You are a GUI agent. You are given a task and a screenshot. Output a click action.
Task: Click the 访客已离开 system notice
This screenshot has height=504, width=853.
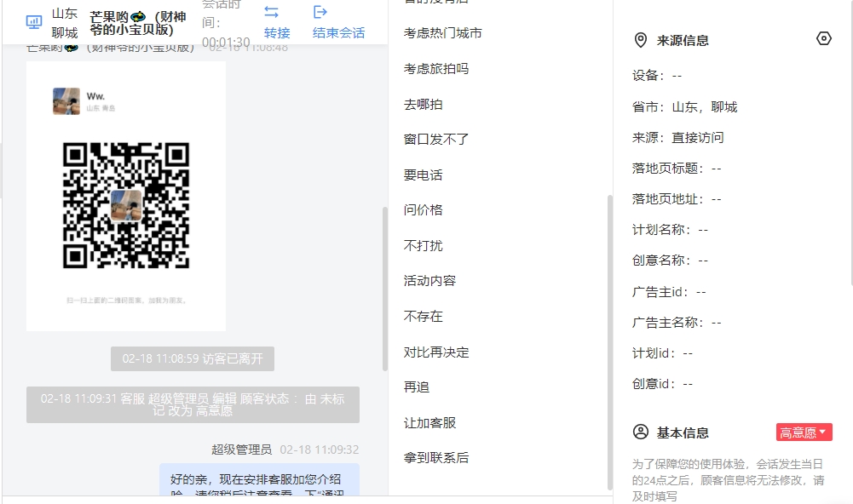click(193, 358)
